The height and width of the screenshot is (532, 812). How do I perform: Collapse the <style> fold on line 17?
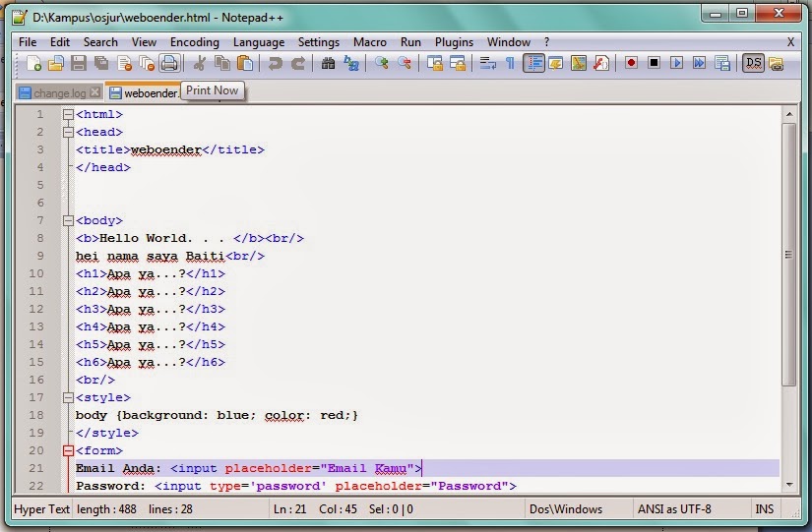tap(68, 397)
